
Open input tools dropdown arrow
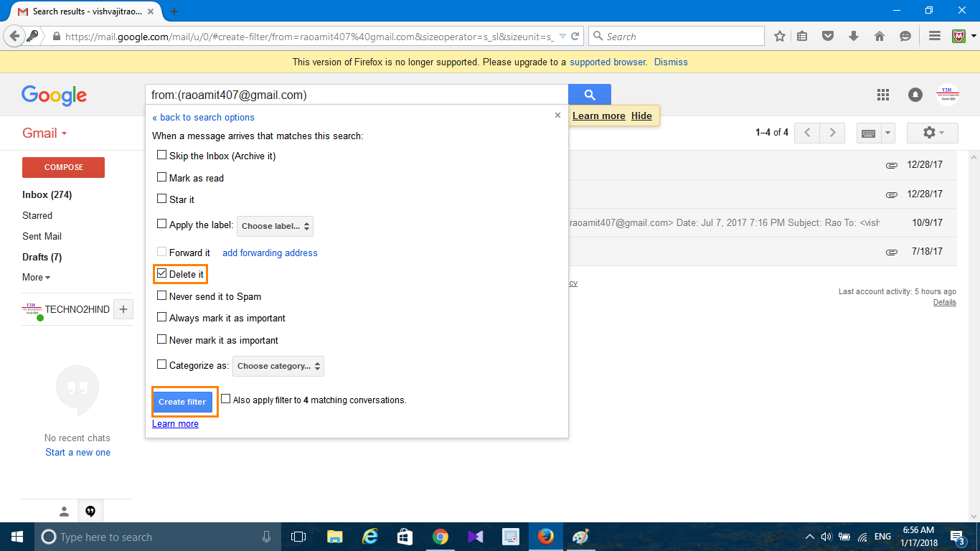[887, 133]
